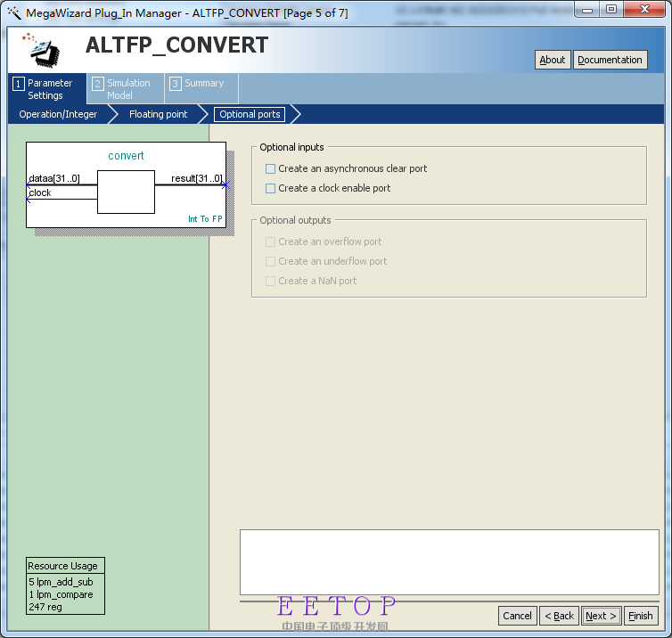Screen dimensions: 672x638
Task: Go to the Operation/Integer step
Action: tap(58, 114)
